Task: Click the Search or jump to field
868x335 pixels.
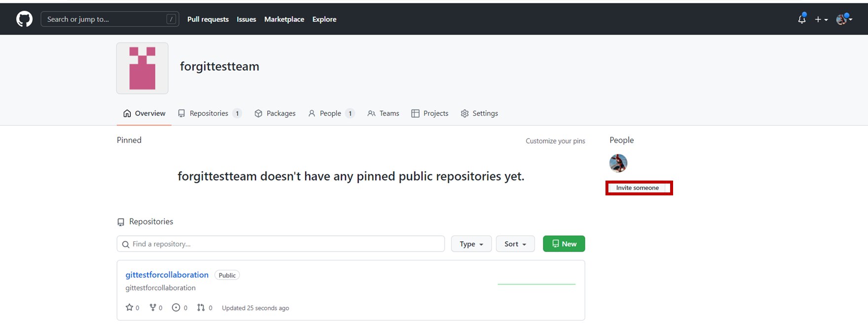Action: pos(110,19)
